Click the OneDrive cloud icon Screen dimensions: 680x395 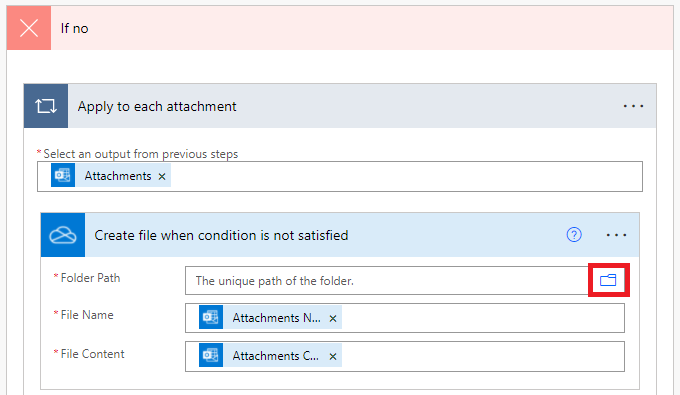63,235
